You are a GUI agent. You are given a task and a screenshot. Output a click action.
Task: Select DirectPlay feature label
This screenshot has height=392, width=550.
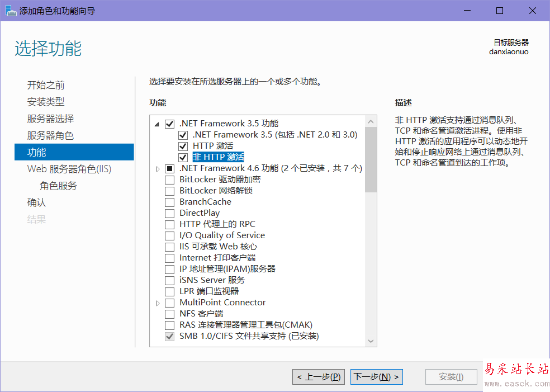click(x=200, y=213)
